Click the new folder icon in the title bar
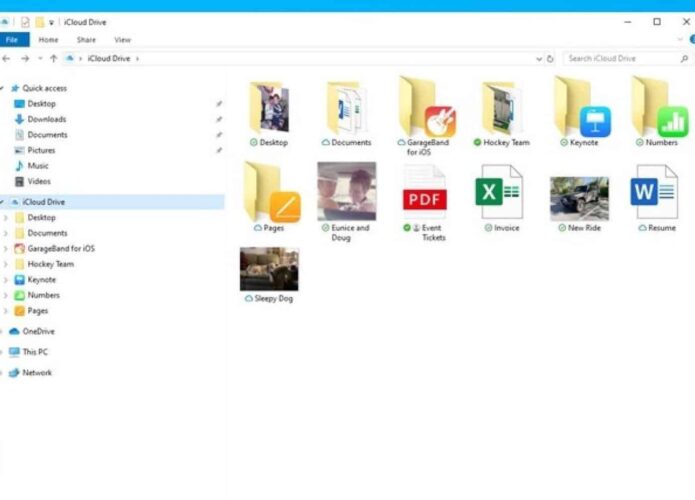Image resolution: width=695 pixels, height=500 pixels. coord(39,22)
